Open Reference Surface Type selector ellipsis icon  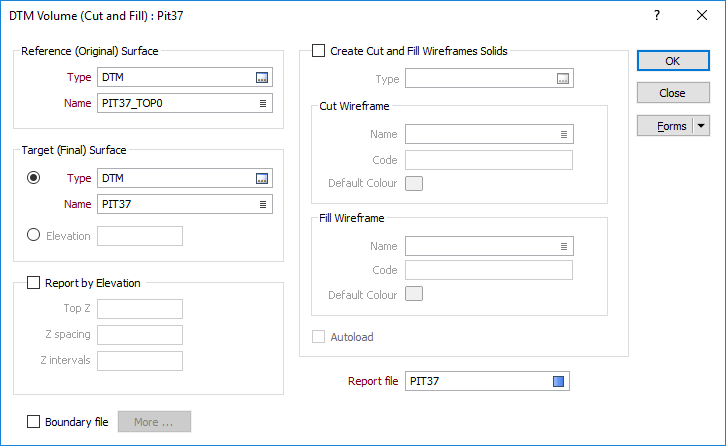[x=262, y=78]
